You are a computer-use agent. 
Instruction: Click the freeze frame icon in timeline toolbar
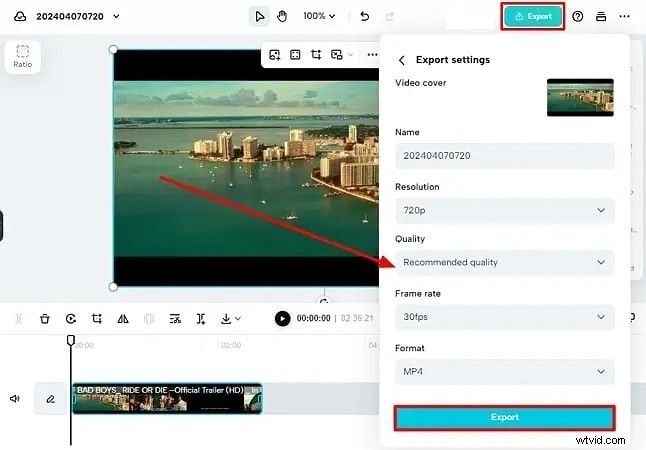tap(149, 319)
